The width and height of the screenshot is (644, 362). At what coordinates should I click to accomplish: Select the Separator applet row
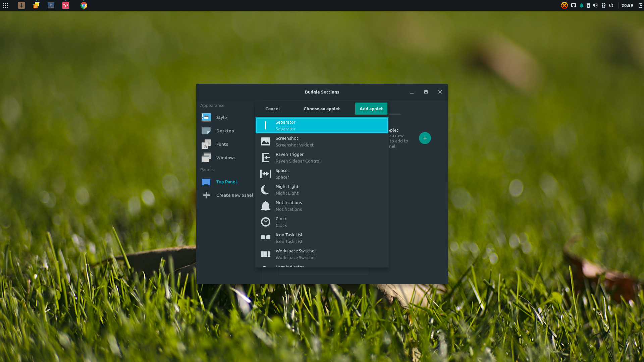322,125
